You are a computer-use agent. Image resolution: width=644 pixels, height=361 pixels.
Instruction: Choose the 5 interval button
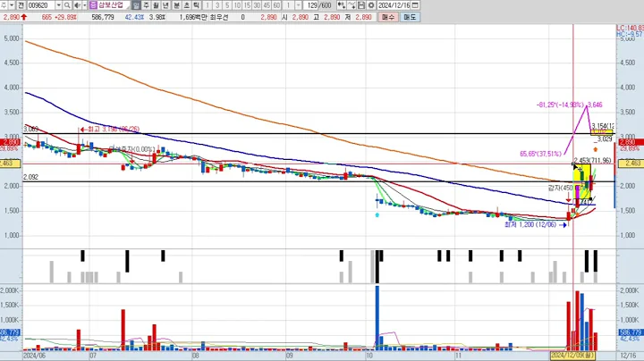227,5
